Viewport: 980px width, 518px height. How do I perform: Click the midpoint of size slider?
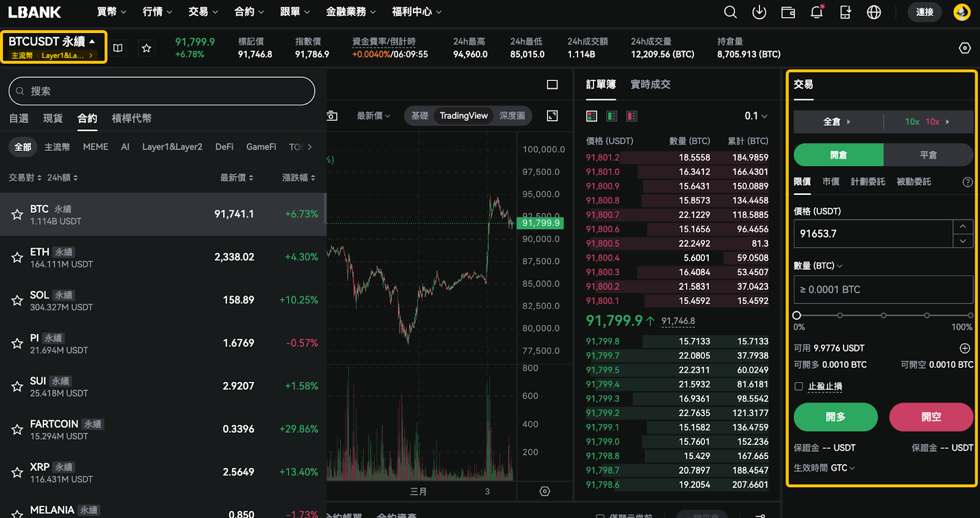(x=883, y=315)
